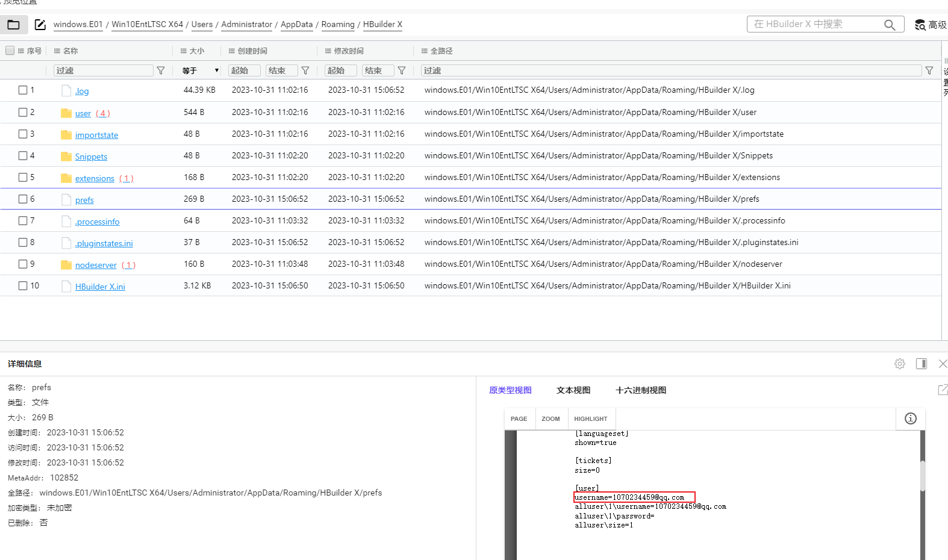
Task: Open the Users breadcrumb link
Action: tap(202, 25)
